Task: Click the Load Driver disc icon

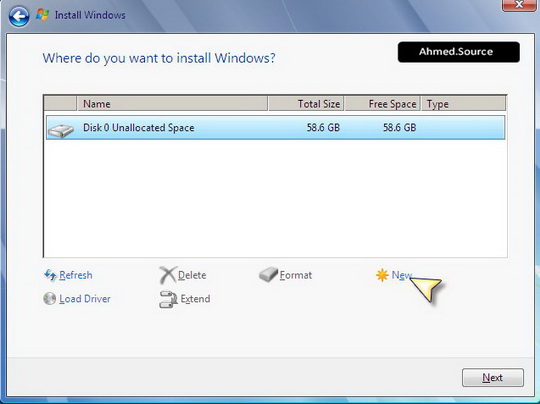Action: [50, 299]
